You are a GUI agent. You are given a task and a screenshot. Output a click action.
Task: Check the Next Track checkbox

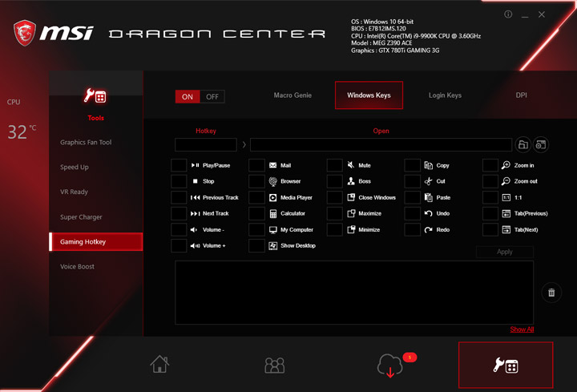coord(179,213)
